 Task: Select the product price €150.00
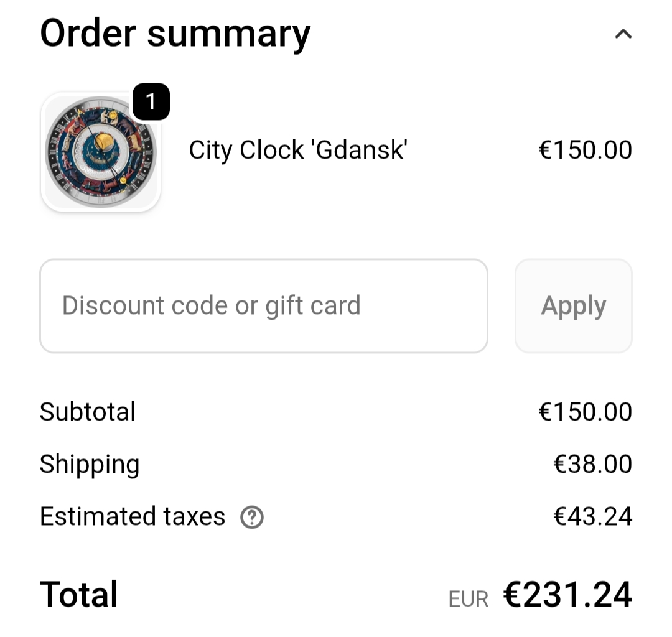[x=585, y=151]
